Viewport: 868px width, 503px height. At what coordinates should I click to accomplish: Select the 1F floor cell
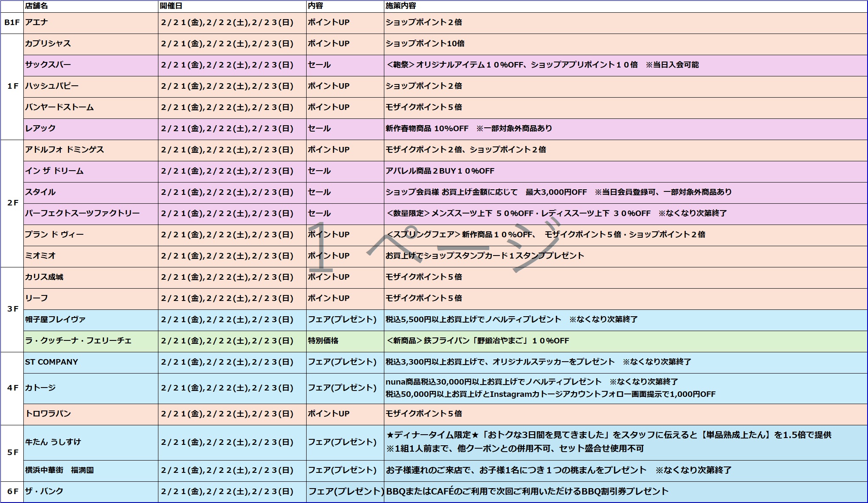tap(12, 87)
